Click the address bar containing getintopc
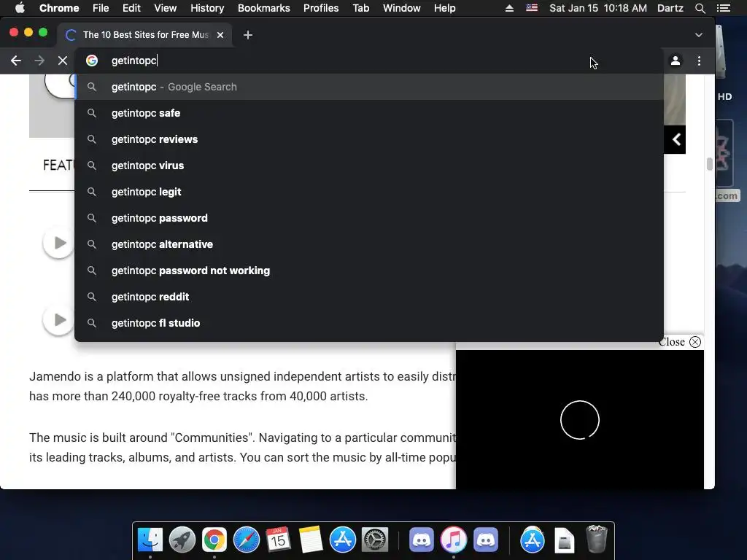The image size is (747, 560). [369, 61]
